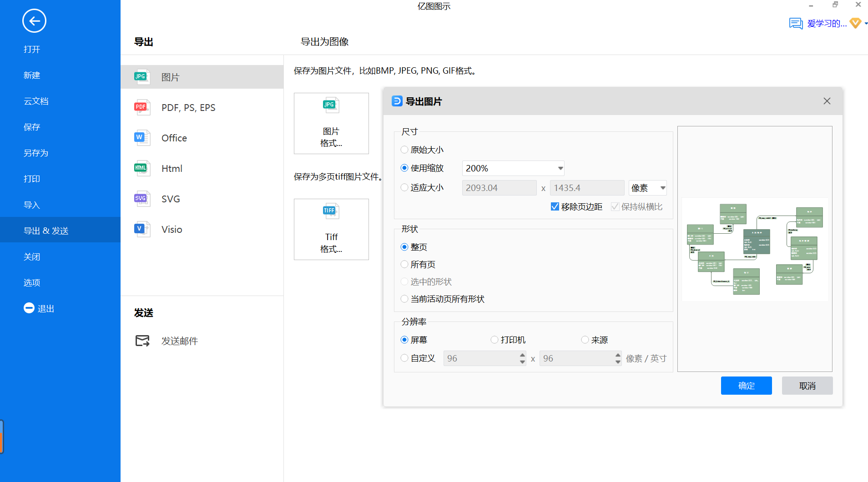The height and width of the screenshot is (482, 868).
Task: Click the HTML file icon
Action: (141, 168)
